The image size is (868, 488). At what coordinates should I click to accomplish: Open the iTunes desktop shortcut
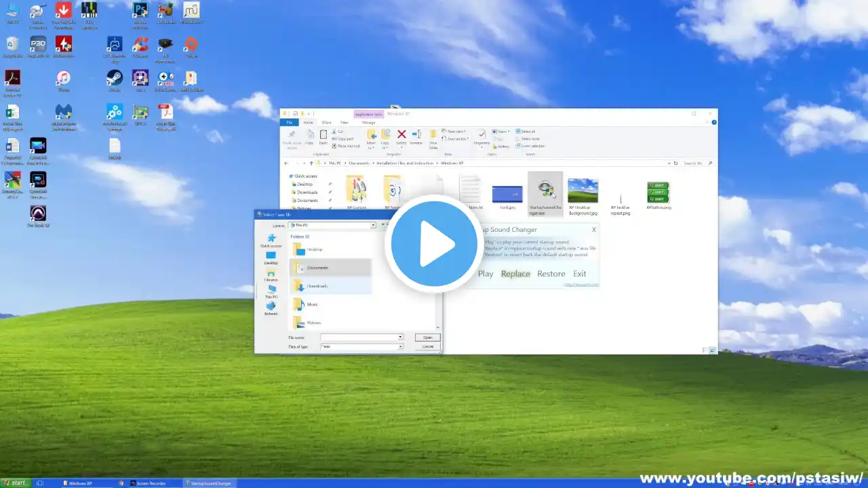63,81
